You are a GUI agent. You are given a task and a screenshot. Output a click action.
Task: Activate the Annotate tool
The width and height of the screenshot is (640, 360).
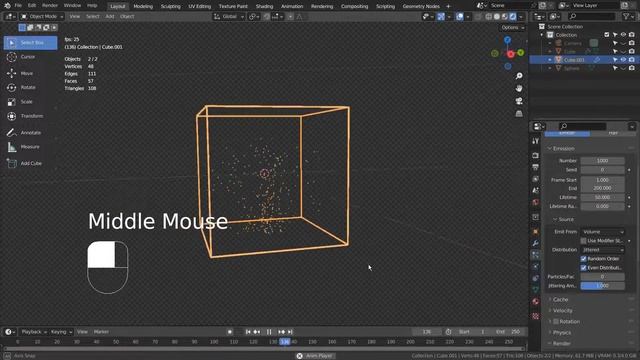[30, 133]
